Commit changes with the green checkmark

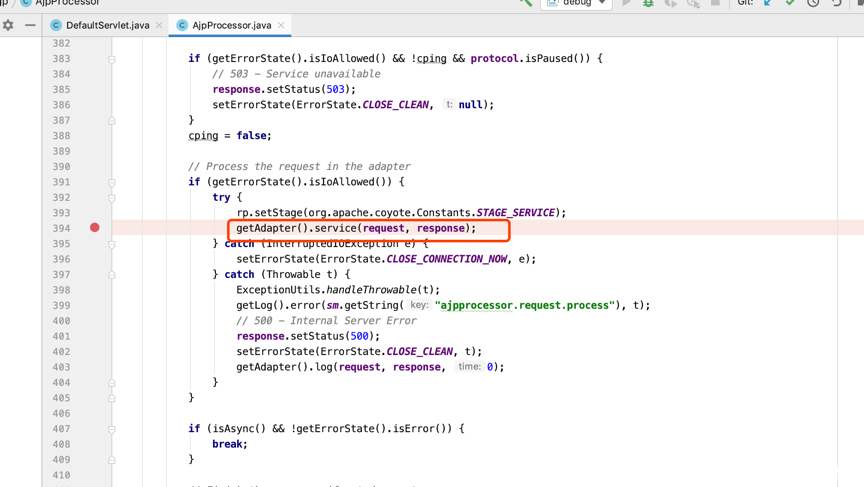(790, 3)
